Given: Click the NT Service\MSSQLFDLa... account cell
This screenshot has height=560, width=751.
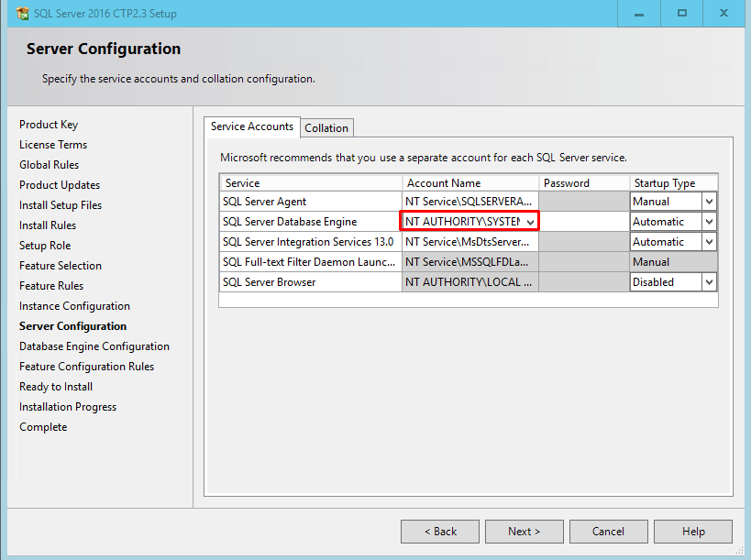Looking at the screenshot, I should pos(469,262).
